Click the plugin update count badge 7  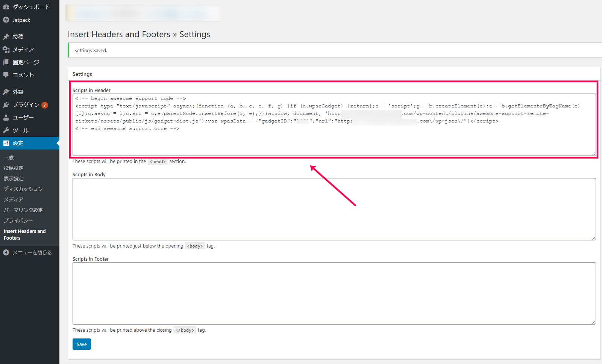(45, 105)
